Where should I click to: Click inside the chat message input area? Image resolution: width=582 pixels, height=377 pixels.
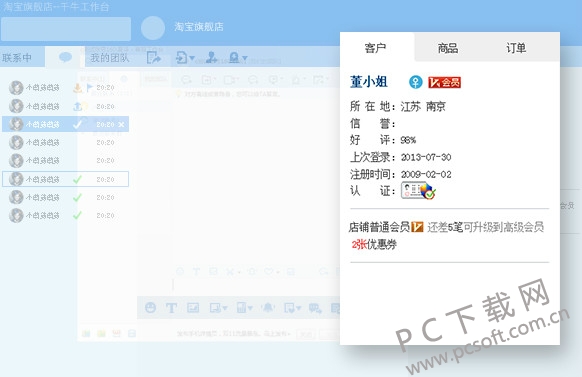click(256, 285)
